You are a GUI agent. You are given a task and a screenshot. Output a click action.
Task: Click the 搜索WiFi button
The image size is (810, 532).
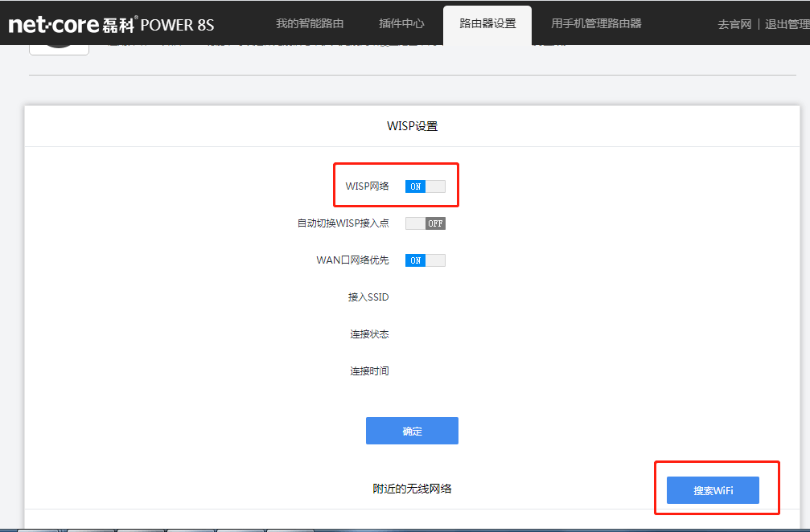[713, 490]
